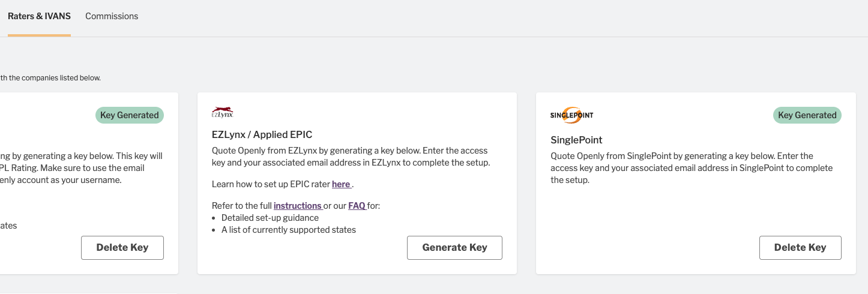Click Delete Key in the SinglePoint card
The height and width of the screenshot is (294, 868).
800,247
